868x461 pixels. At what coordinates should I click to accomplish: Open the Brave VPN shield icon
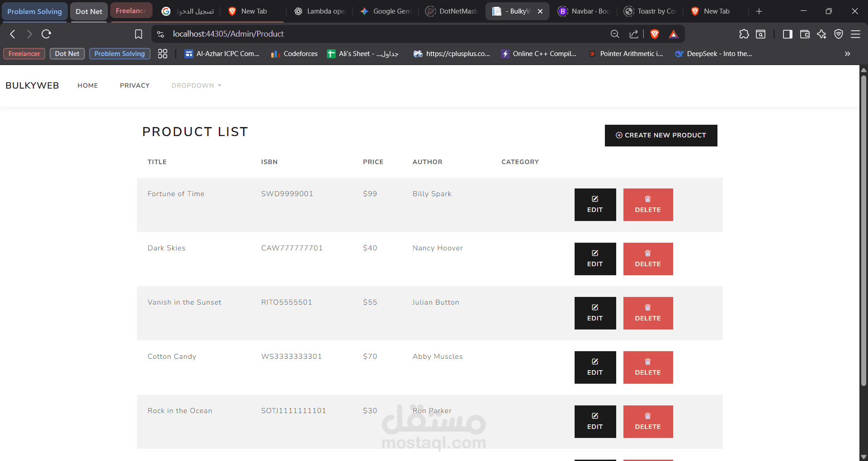click(839, 34)
